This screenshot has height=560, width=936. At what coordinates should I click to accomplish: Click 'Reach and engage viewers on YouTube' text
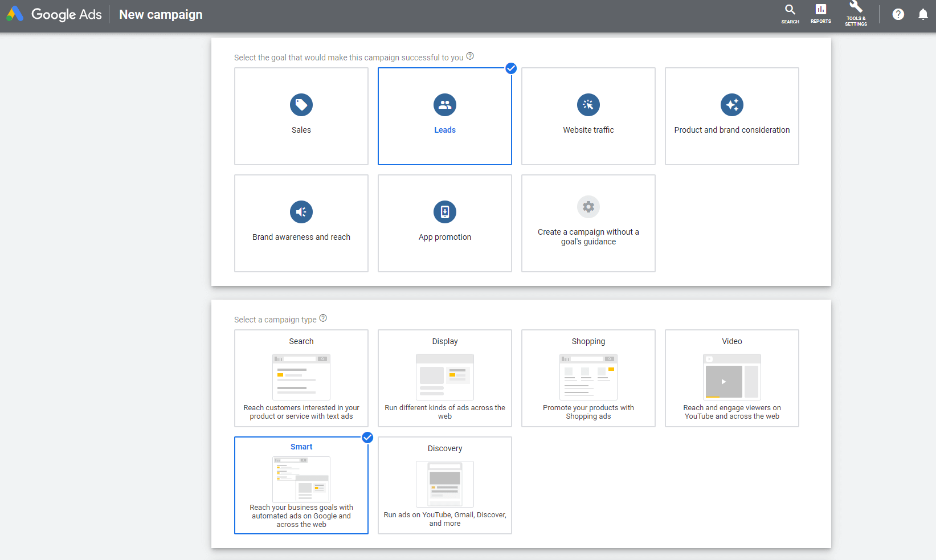pos(732,412)
